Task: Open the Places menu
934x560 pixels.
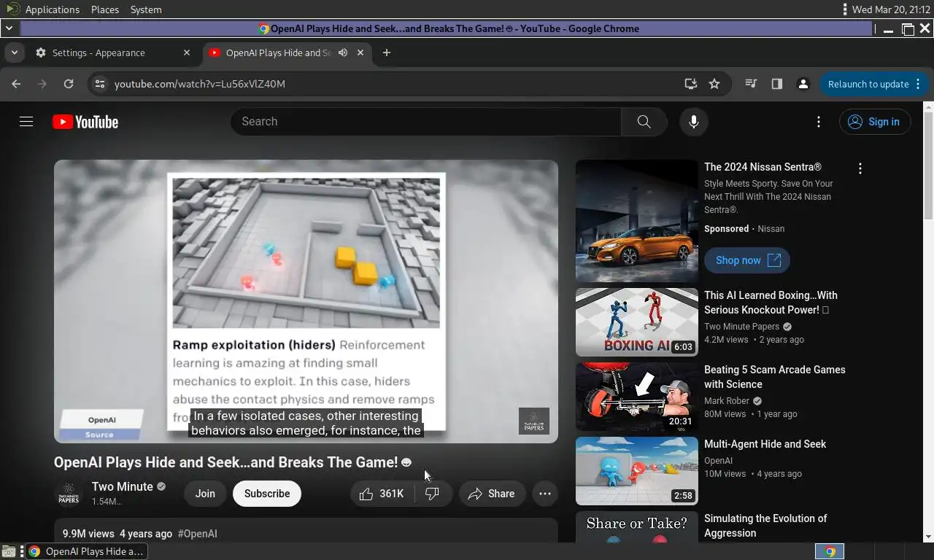Action: tap(105, 9)
